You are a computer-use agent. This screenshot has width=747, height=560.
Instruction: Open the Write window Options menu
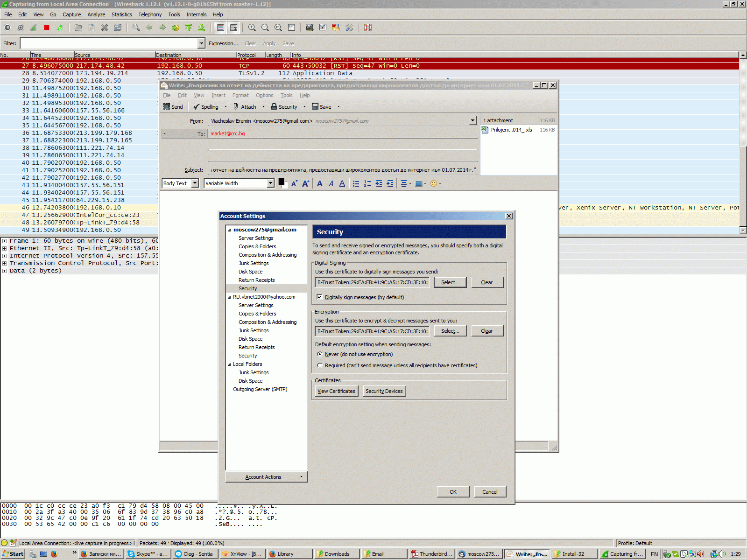pos(264,95)
